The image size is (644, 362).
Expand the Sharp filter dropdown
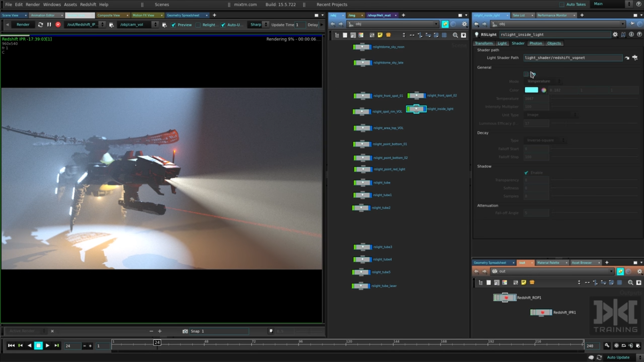(x=265, y=25)
